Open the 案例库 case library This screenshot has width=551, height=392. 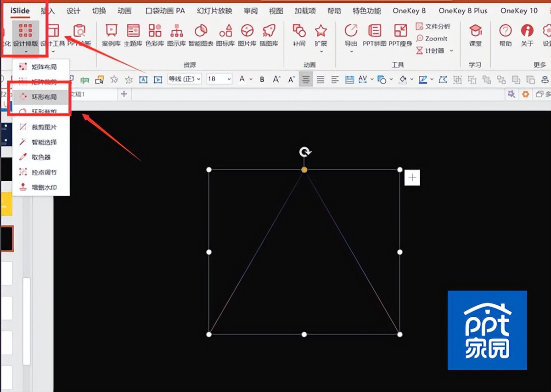(x=111, y=35)
